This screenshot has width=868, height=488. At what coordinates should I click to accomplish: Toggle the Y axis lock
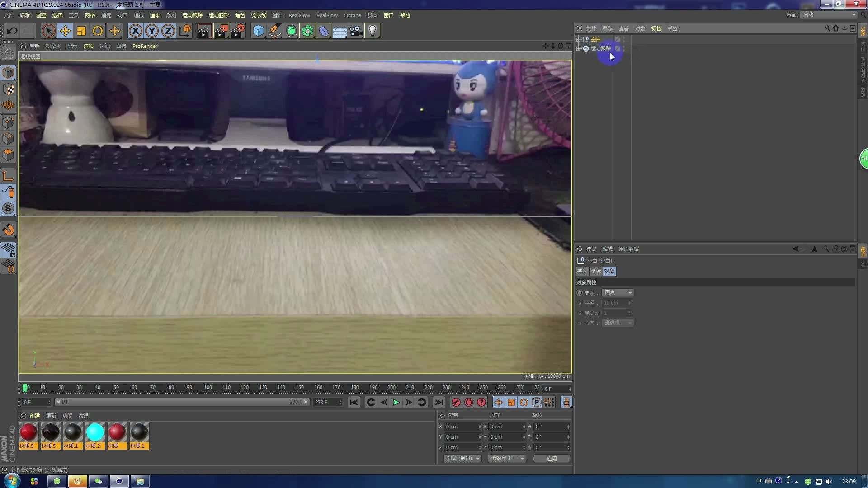(x=151, y=31)
